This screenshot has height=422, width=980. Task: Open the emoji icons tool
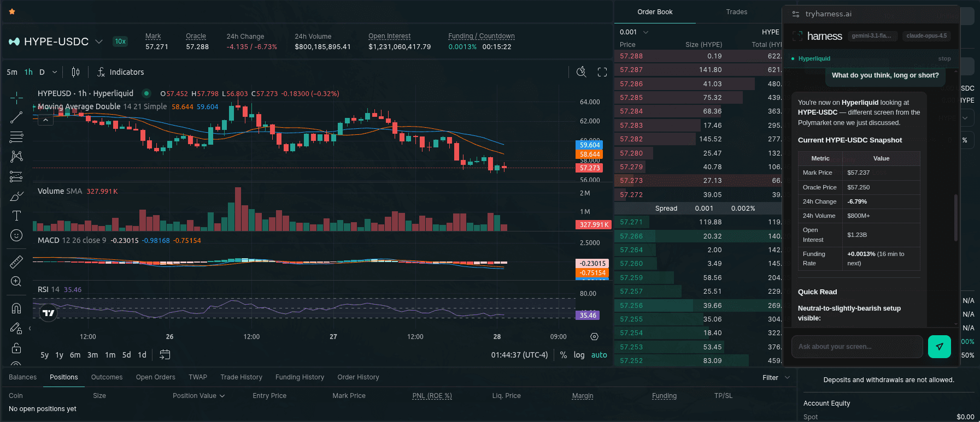(16, 235)
